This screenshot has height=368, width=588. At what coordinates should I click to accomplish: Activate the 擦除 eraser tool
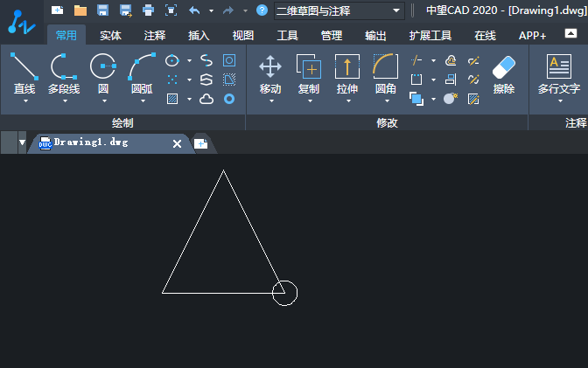click(504, 74)
